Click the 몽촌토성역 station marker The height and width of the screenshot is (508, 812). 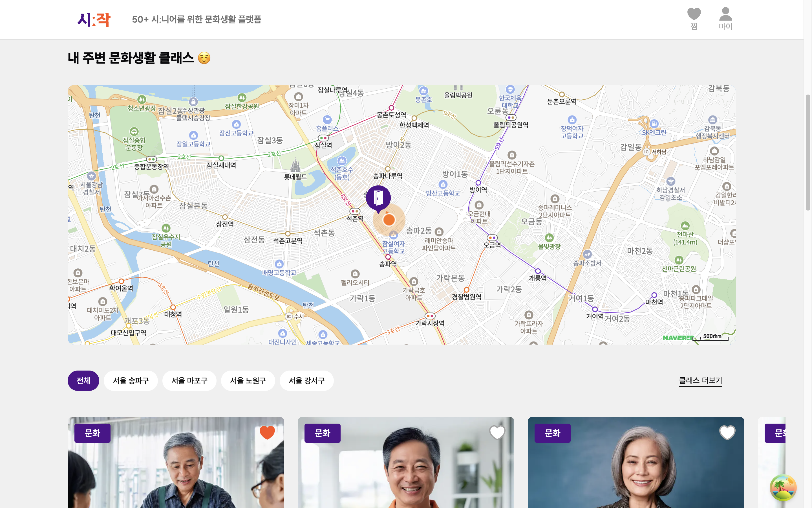tap(391, 108)
